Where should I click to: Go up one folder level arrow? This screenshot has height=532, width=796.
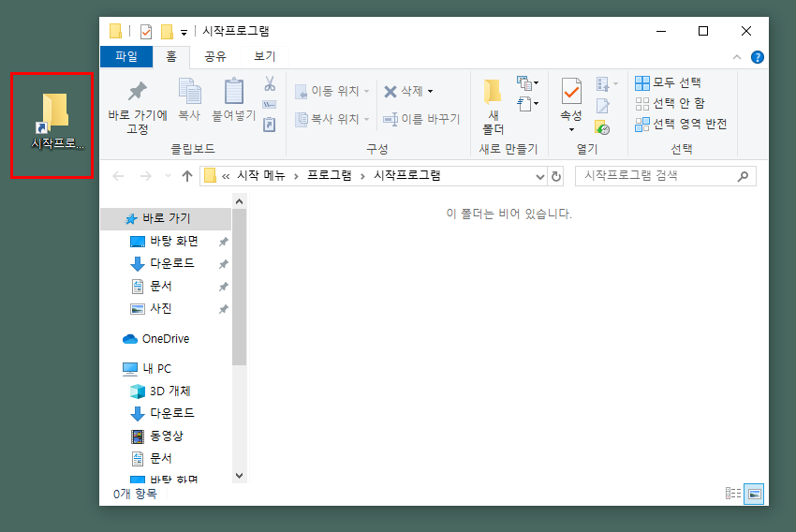pos(187,176)
